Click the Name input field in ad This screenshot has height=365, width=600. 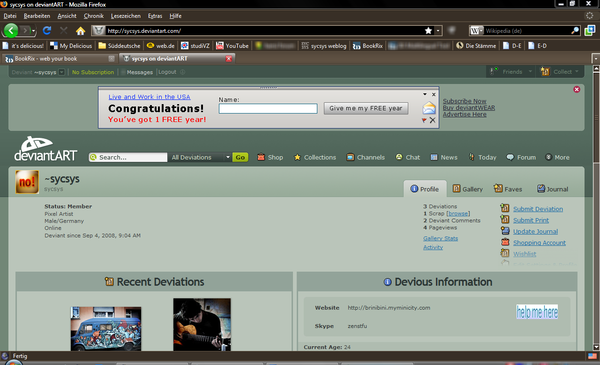(268, 109)
